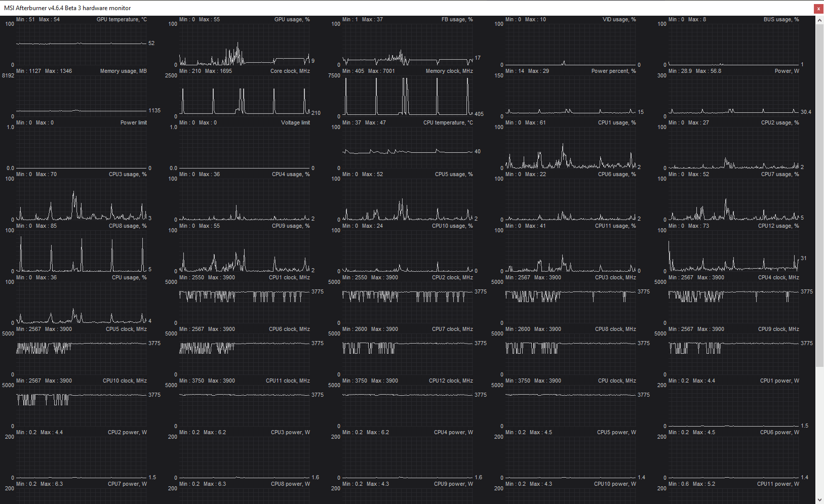Select the CPU3 usage graph

point(82,199)
